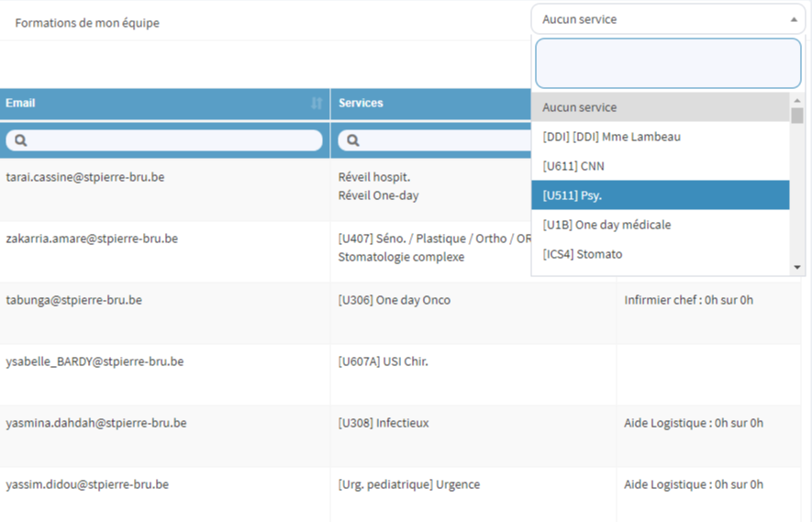Select the [U511] Psy. option
The width and height of the screenshot is (812, 522).
(x=661, y=195)
